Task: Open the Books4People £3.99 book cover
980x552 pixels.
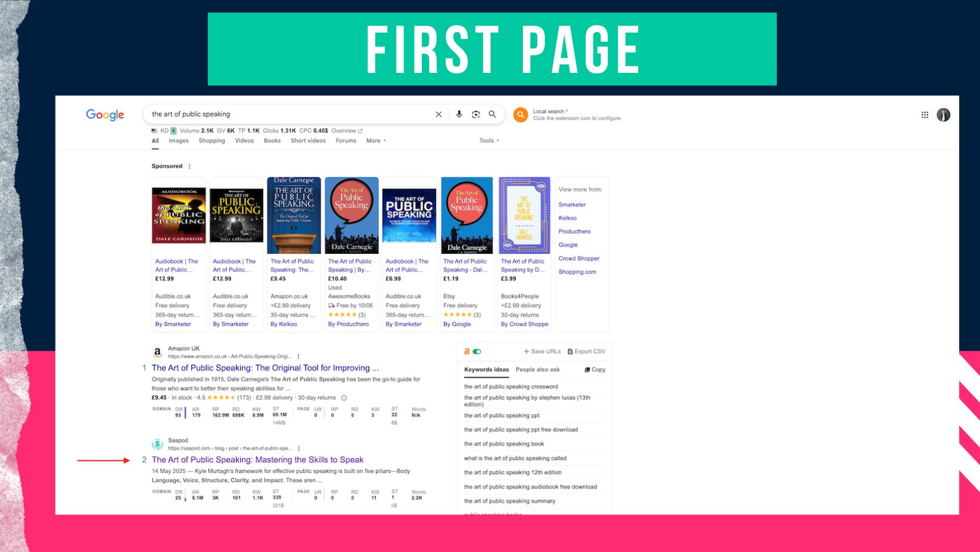Action: 524,215
